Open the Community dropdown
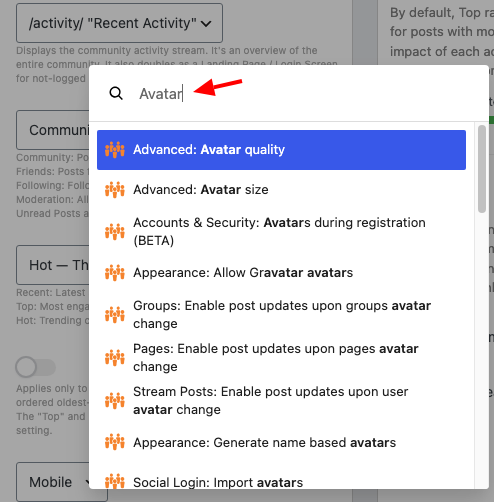This screenshot has height=502, width=494. click(53, 130)
